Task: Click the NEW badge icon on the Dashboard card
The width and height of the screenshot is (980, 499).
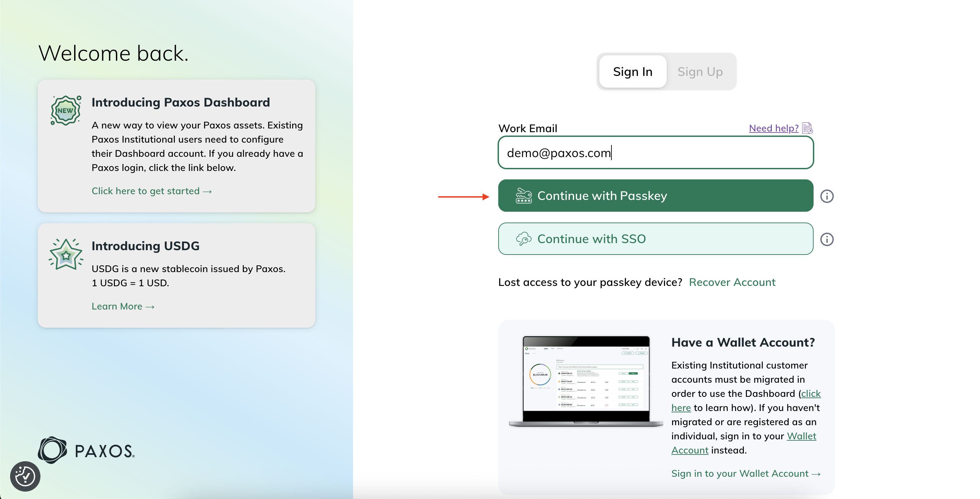Action: tap(65, 110)
